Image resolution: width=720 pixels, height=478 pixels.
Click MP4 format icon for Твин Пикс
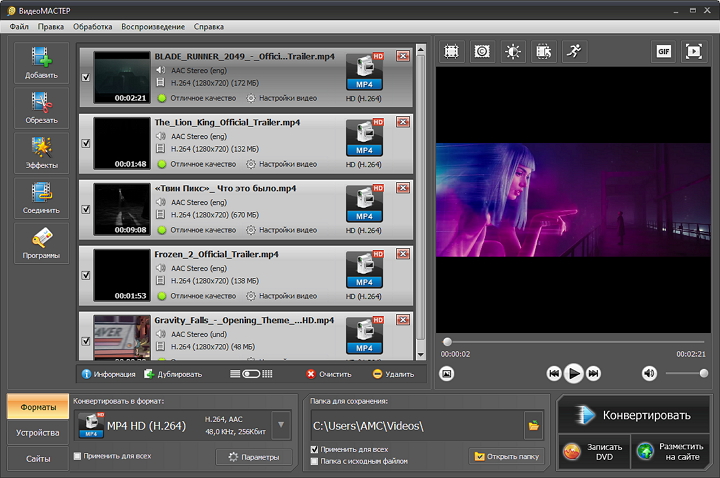click(365, 203)
